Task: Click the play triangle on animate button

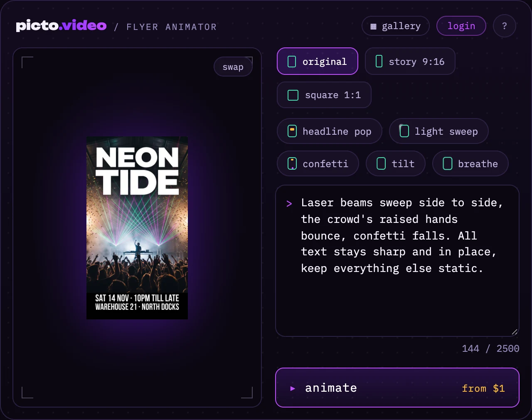Action: pos(293,388)
